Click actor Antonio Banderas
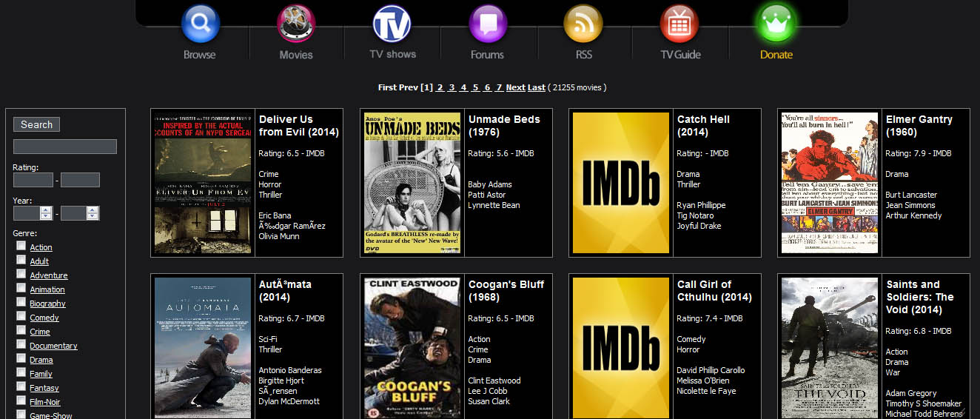Image resolution: width=980 pixels, height=419 pixels. point(290,370)
